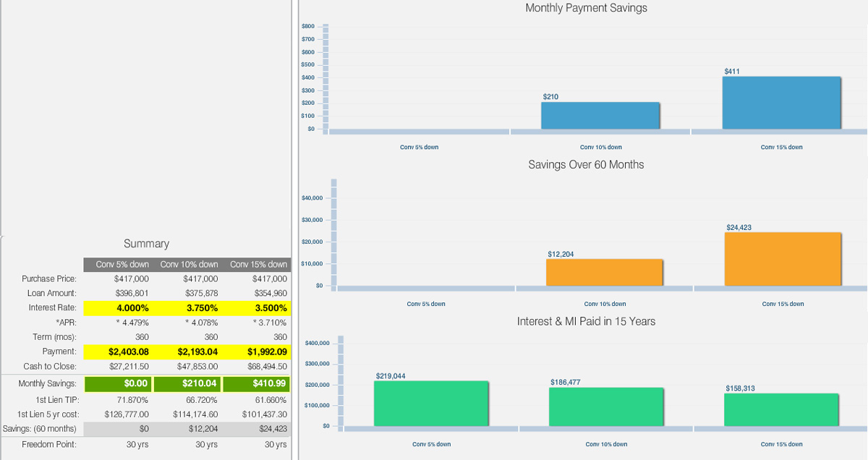Click the Monthly Payment Savings chart title

(586, 9)
